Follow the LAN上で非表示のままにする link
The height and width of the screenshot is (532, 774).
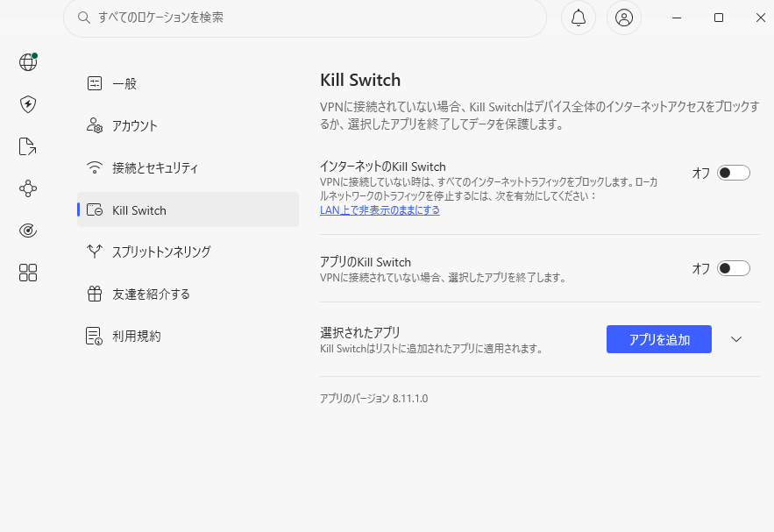click(380, 210)
